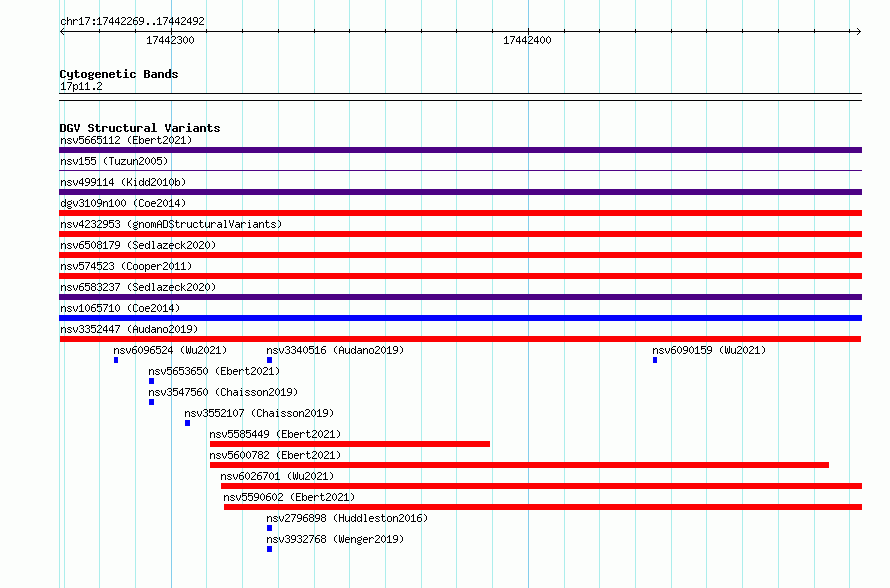Click the 17p11.2 band label

tap(81, 86)
